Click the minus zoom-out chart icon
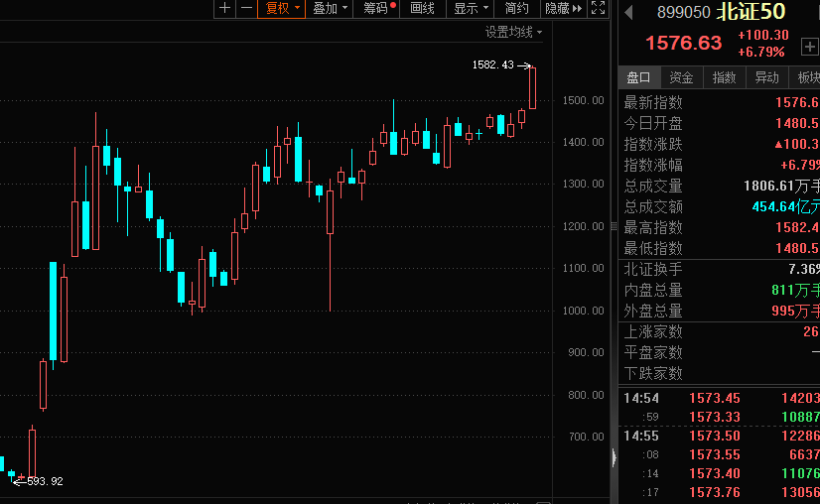Image resolution: width=820 pixels, height=504 pixels. pos(245,9)
